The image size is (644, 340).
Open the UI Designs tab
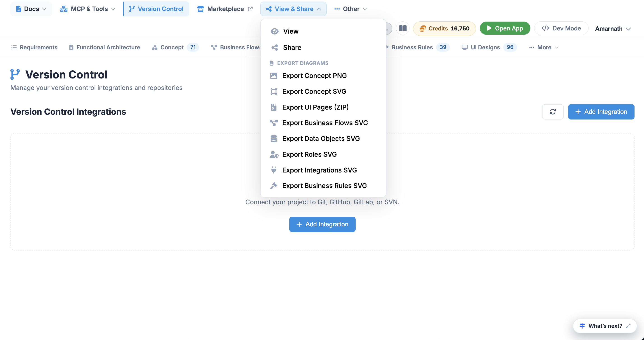click(x=489, y=47)
